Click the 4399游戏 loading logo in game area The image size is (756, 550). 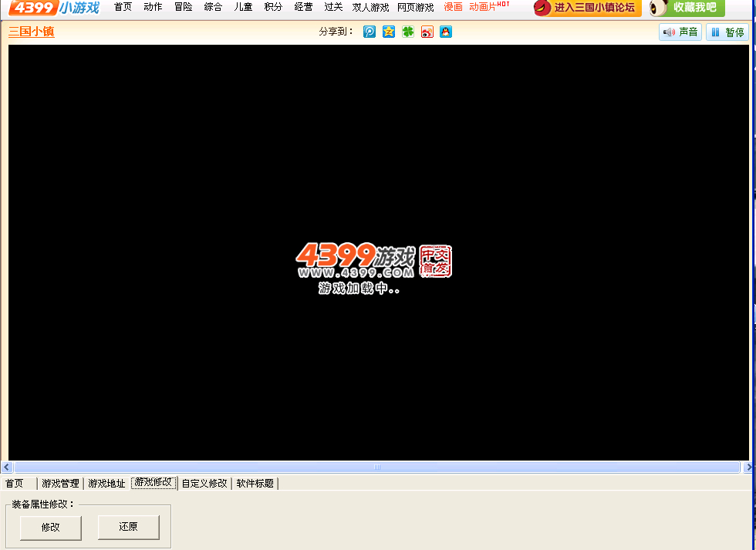[373, 261]
